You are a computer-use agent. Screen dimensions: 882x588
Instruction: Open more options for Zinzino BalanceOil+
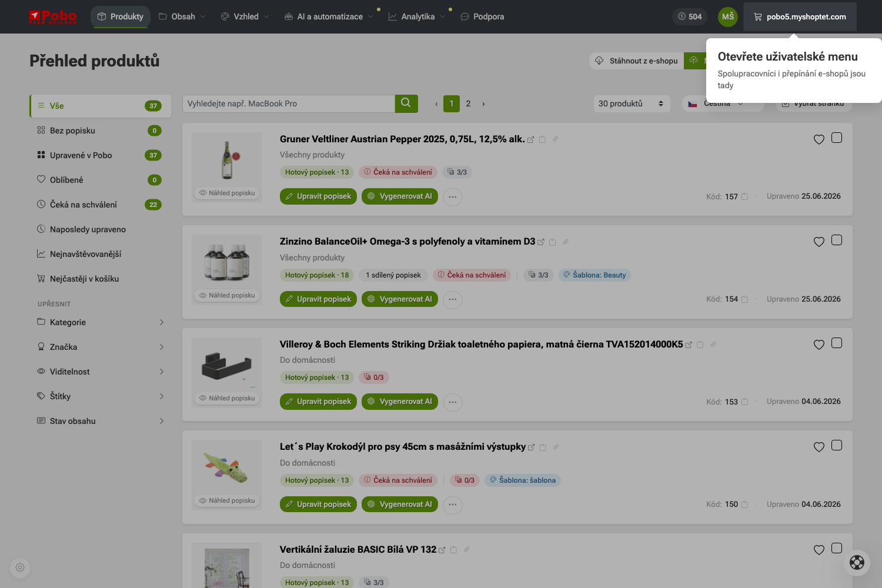[x=453, y=300]
